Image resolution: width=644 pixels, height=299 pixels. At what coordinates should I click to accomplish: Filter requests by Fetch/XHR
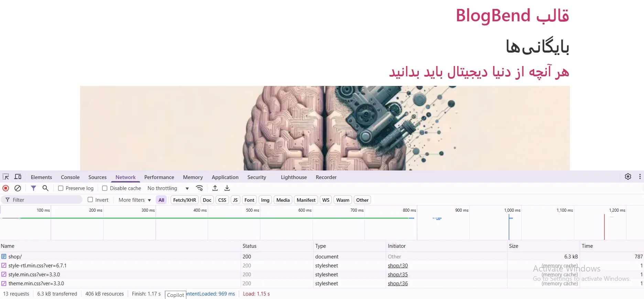click(x=185, y=200)
